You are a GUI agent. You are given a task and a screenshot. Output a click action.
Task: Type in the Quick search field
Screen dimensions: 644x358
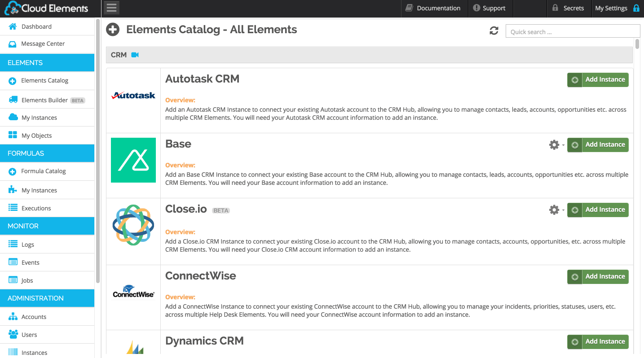(572, 31)
